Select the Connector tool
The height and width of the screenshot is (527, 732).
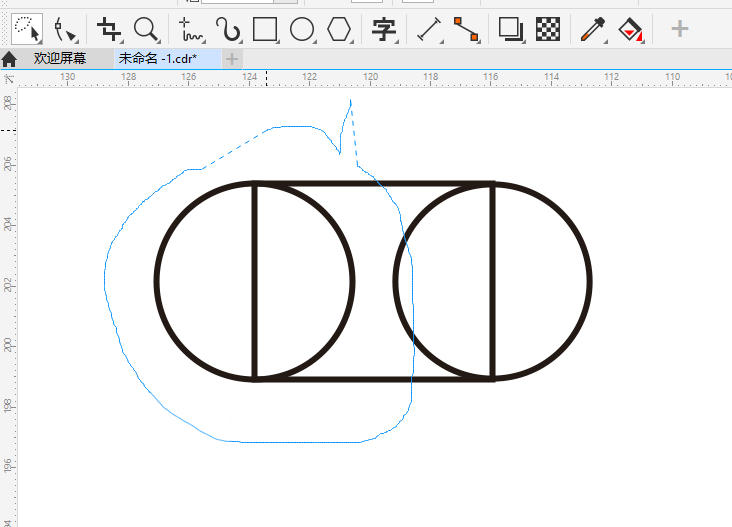[466, 30]
